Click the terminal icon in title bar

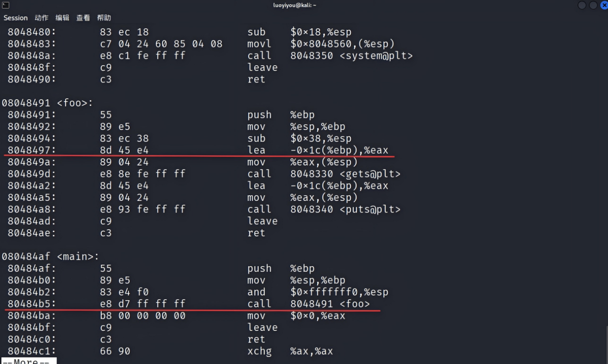(6, 5)
